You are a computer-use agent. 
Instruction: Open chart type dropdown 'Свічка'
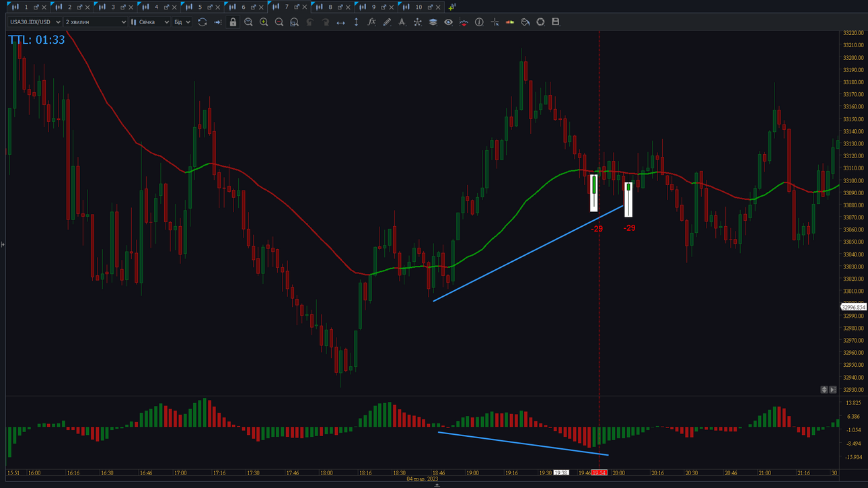(149, 22)
